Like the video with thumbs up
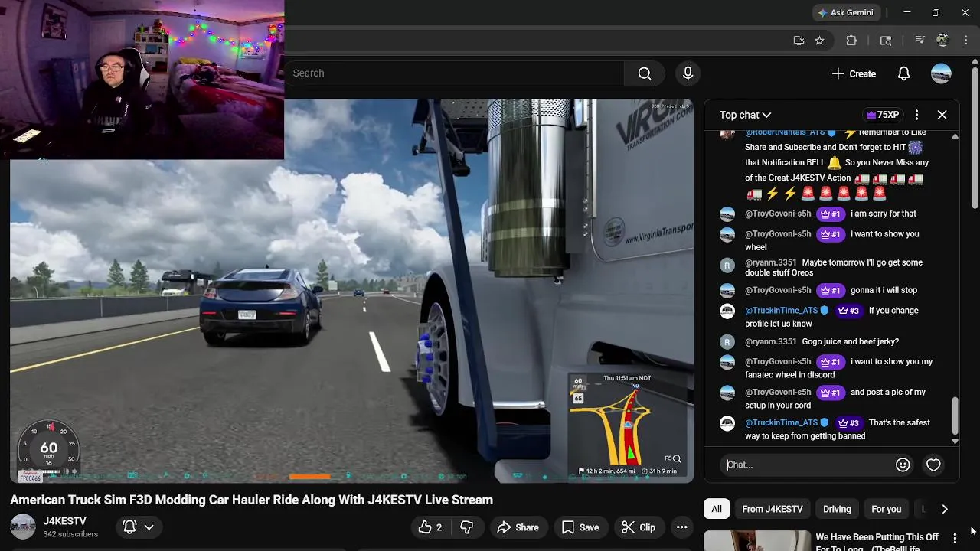This screenshot has width=980, height=551. point(430,527)
